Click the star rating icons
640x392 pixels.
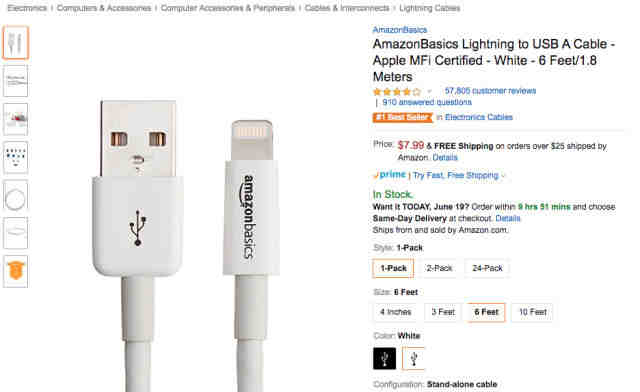pyautogui.click(x=396, y=91)
